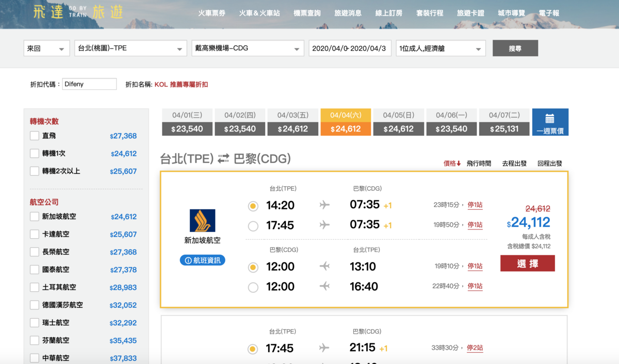The width and height of the screenshot is (619, 364).
Task: Open the 電子報 menu
Action: pos(549,13)
